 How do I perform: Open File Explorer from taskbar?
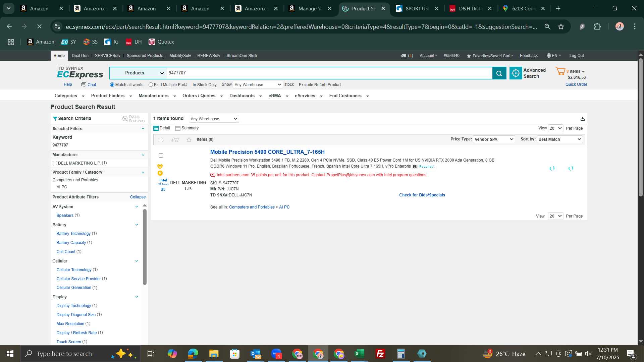coord(214,354)
